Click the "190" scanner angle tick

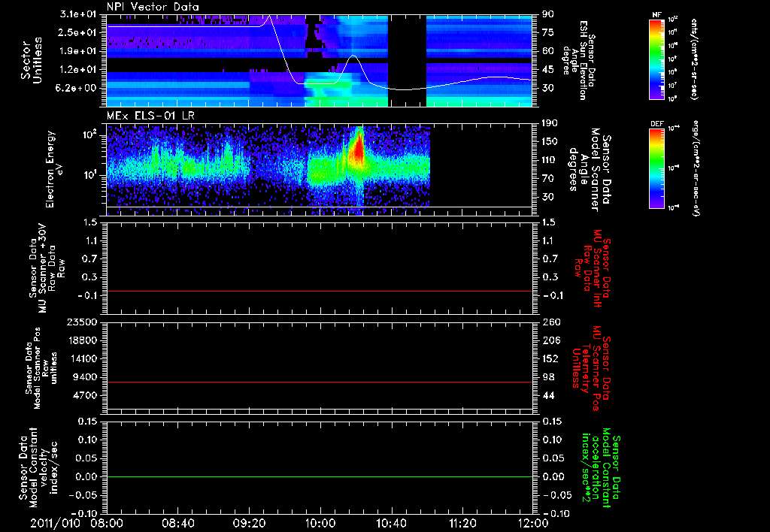click(x=550, y=123)
